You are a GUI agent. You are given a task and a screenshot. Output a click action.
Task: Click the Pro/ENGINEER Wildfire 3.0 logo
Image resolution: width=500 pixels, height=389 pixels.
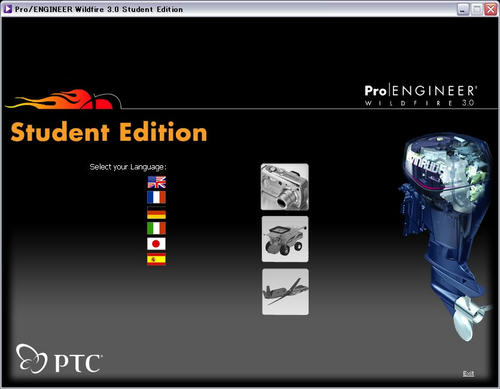(x=421, y=95)
